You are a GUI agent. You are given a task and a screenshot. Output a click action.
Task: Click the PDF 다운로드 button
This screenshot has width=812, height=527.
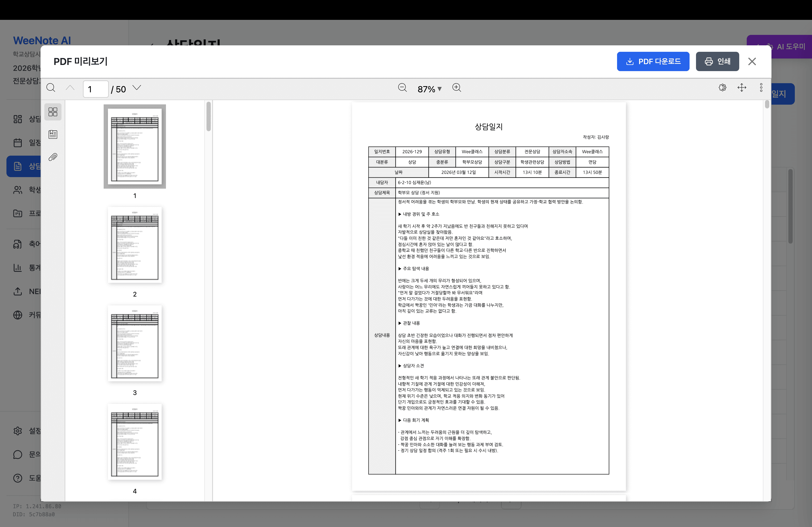(653, 61)
